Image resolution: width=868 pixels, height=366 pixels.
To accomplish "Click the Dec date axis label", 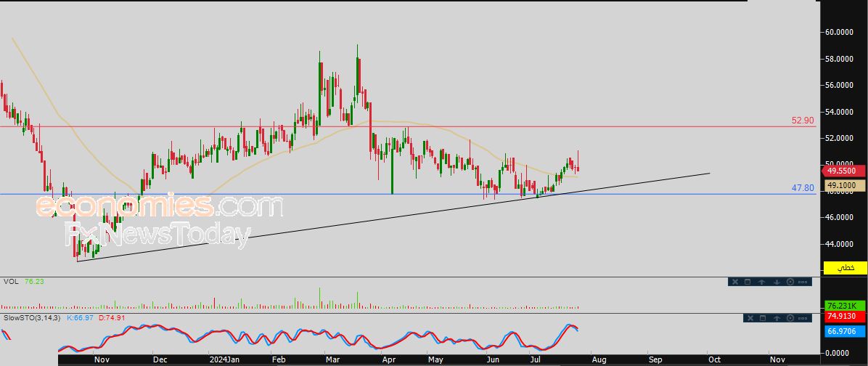I will coord(160,359).
